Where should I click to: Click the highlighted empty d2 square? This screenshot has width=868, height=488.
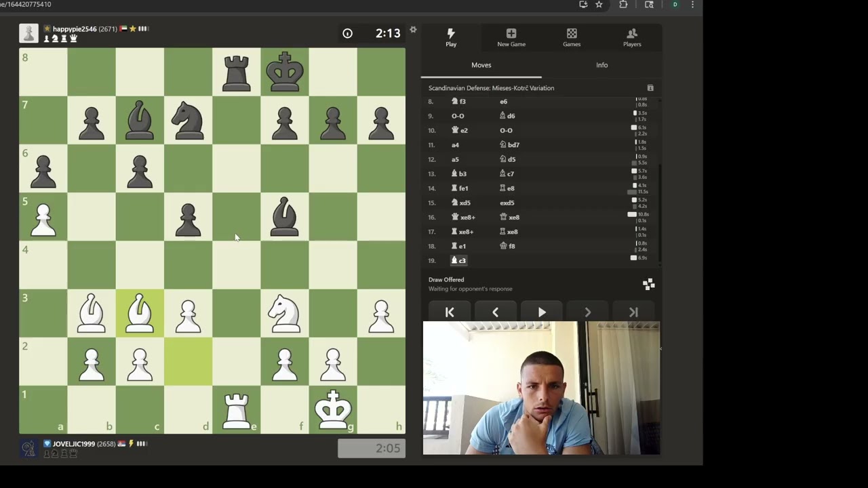click(188, 362)
